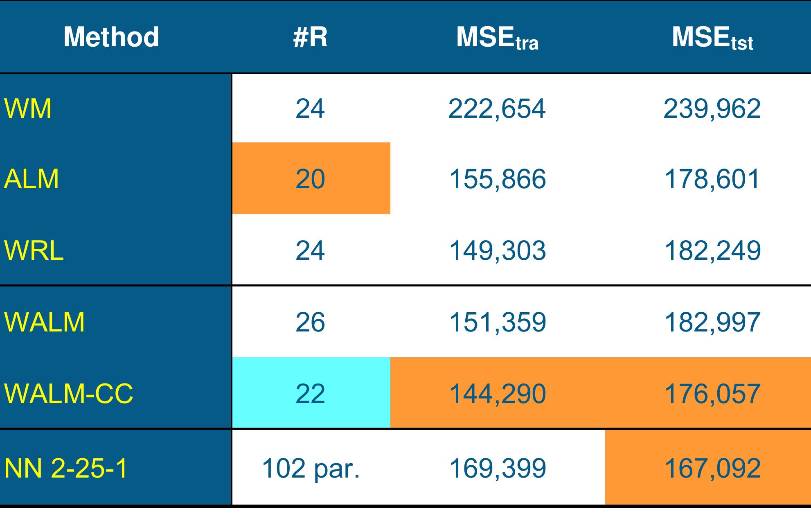Image resolution: width=811 pixels, height=532 pixels.
Task: Select the highlighted 176,057 value
Action: click(712, 394)
